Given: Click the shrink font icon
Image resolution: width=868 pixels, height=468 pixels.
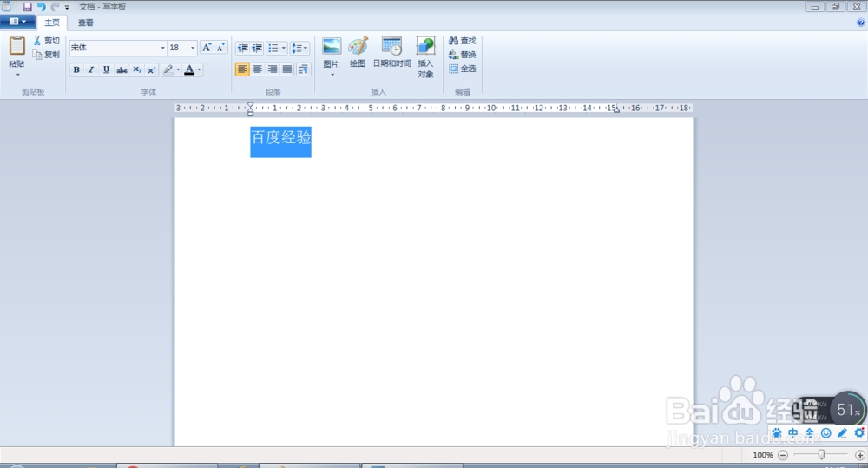Looking at the screenshot, I should tap(220, 48).
